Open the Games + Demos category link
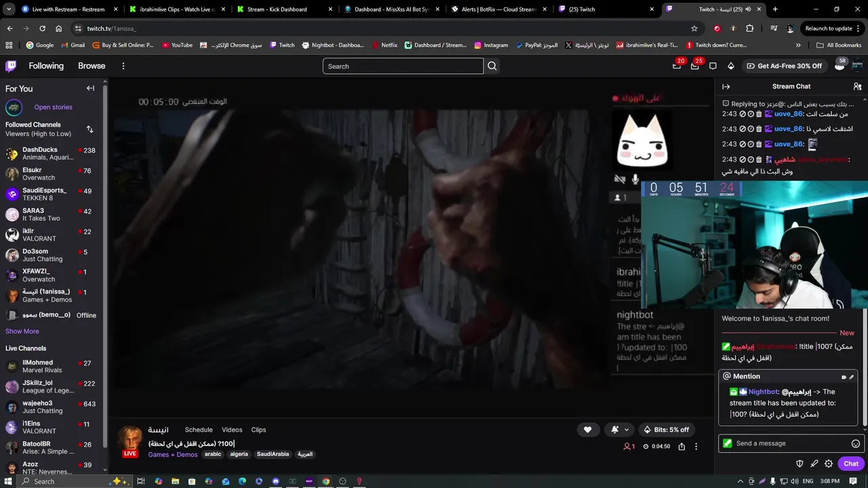The image size is (868, 488). tap(173, 454)
